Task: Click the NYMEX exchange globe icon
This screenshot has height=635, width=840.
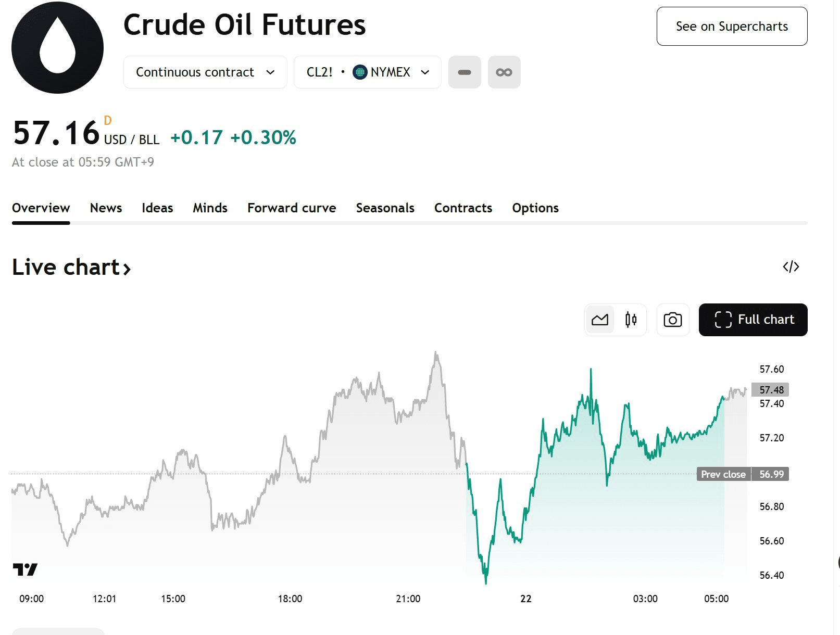Action: 360,72
